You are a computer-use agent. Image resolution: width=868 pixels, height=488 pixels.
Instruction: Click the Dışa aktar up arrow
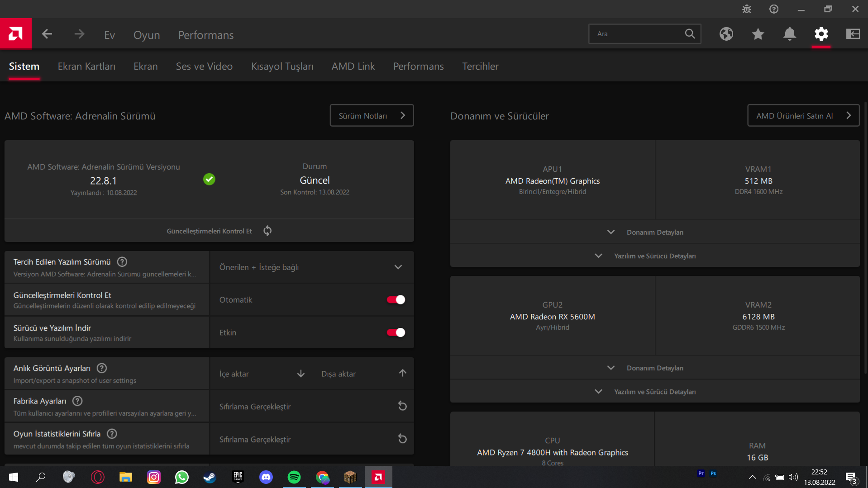[403, 373]
